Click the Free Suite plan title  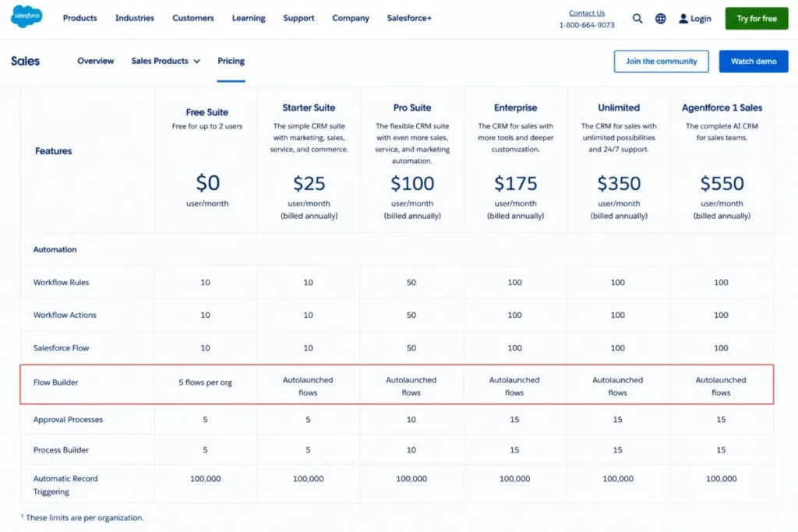207,112
